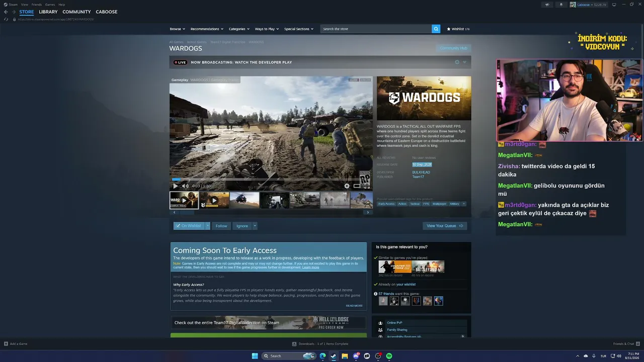The width and height of the screenshot is (644, 362).
Task: Go forward with the Steam forward arrow
Action: (x=14, y=12)
